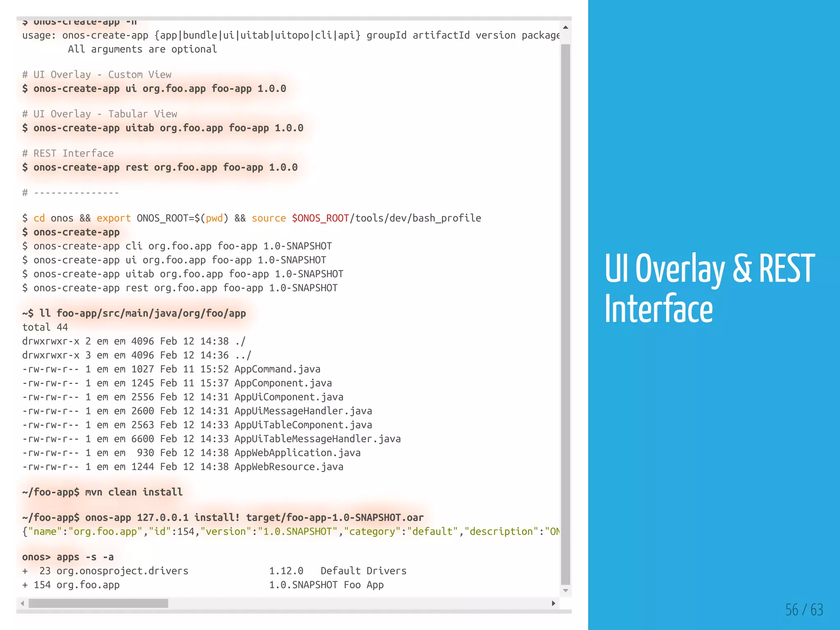Click the usage line for onos-create-app
This screenshot has height=630, width=840.
pos(291,35)
